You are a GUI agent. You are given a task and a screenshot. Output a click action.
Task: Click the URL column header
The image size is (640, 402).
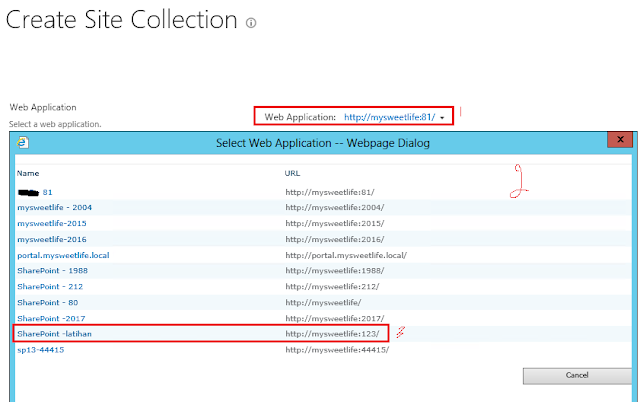(x=292, y=173)
